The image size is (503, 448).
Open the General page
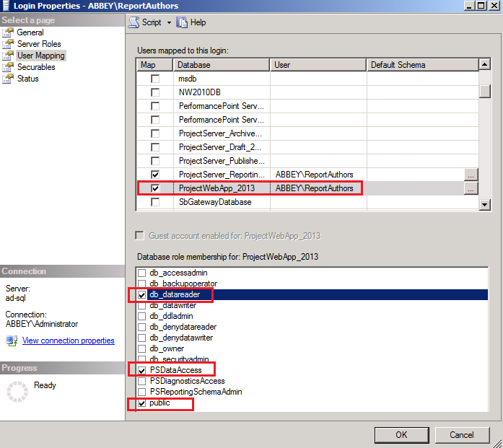coord(30,32)
